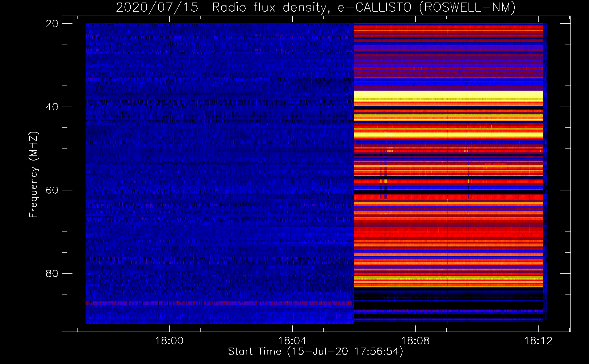Viewport: 589px width, 364px height.
Task: Click the frequency tick label '40'
Action: [x=52, y=107]
